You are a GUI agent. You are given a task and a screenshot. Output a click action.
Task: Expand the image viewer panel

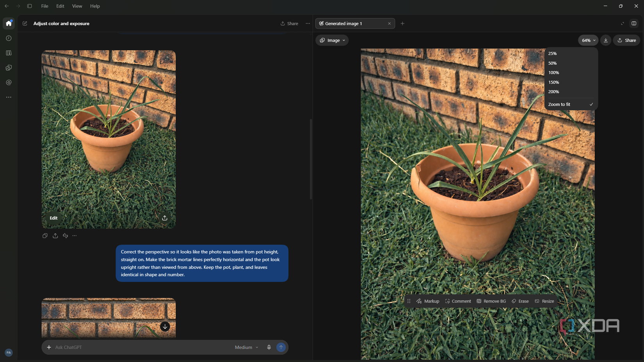coord(622,23)
